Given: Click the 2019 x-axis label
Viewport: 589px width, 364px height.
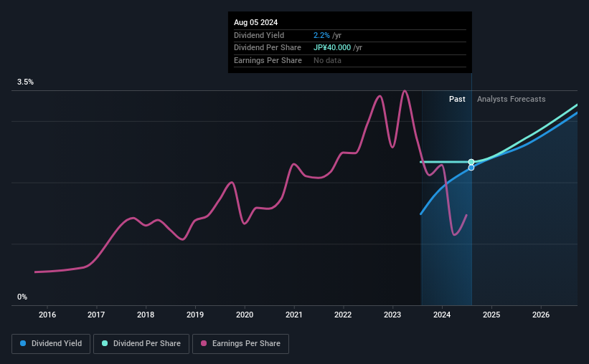Looking at the screenshot, I should tap(195, 315).
